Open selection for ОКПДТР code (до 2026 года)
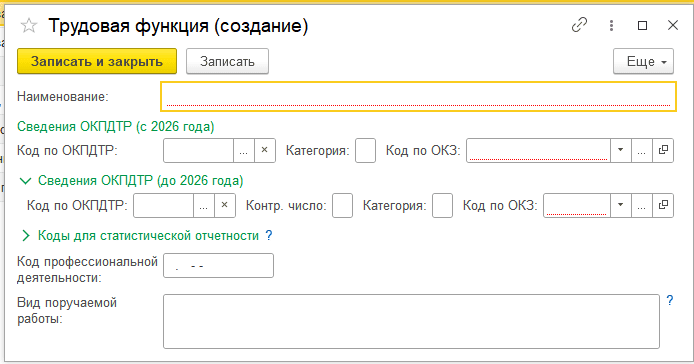The width and height of the screenshot is (694, 364). (204, 205)
